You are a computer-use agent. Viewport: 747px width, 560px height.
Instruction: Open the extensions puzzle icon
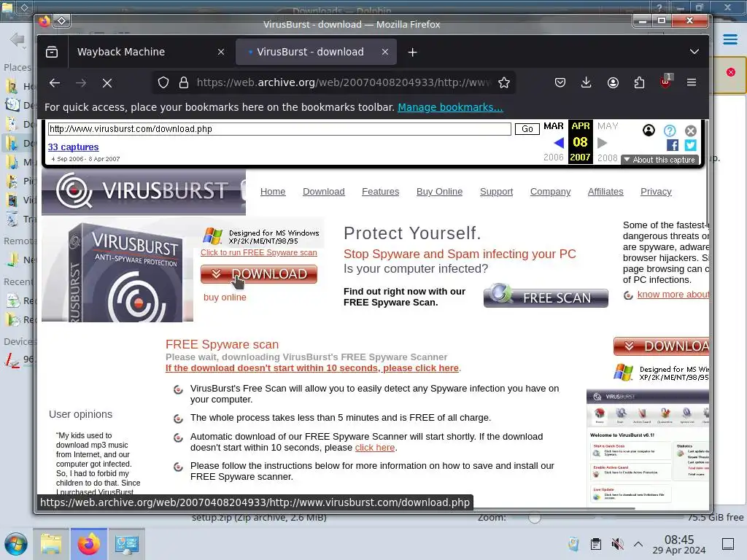click(x=639, y=83)
